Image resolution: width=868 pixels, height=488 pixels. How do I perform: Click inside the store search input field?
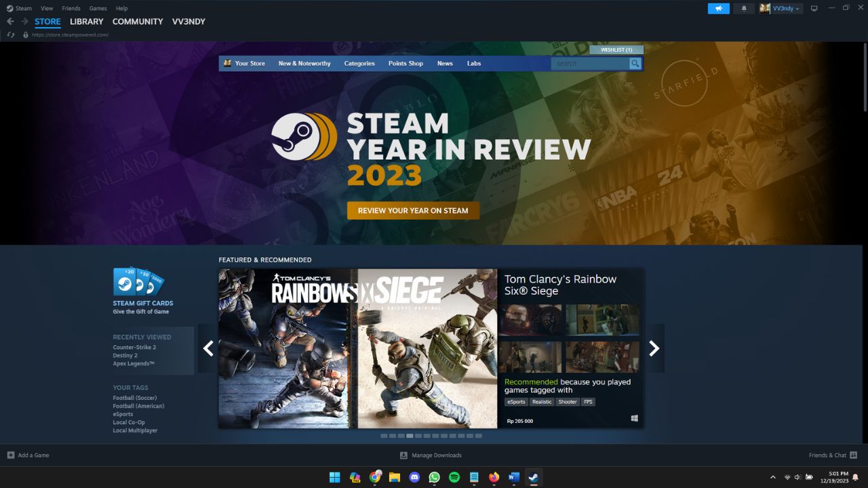(x=590, y=63)
